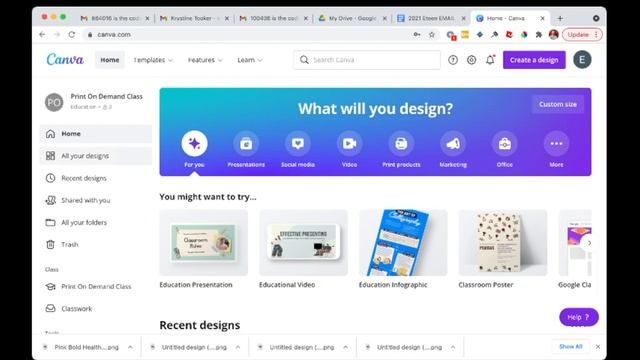The image size is (640, 360).
Task: Open the Chrome extensions puzzle icon
Action: point(539,35)
